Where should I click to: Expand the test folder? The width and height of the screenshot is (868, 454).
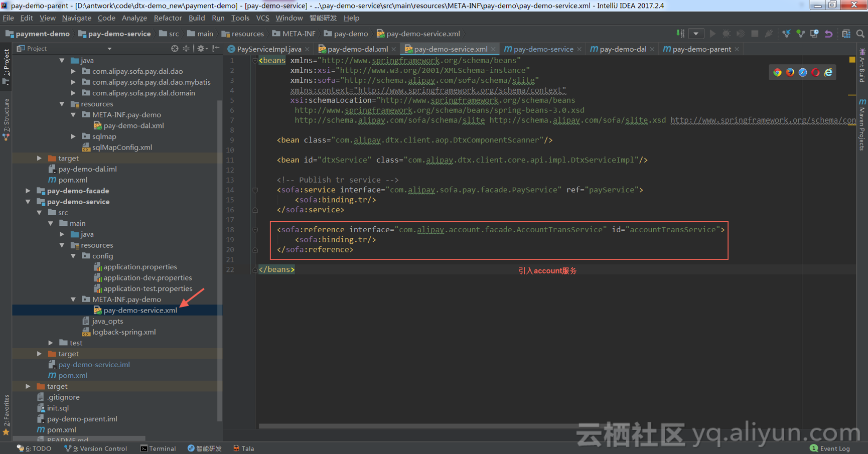tap(51, 343)
